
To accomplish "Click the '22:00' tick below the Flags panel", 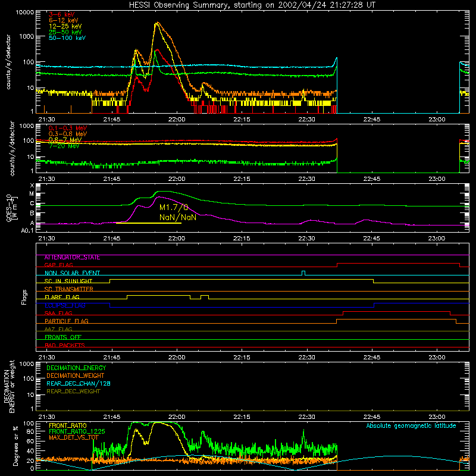I will tap(177, 358).
